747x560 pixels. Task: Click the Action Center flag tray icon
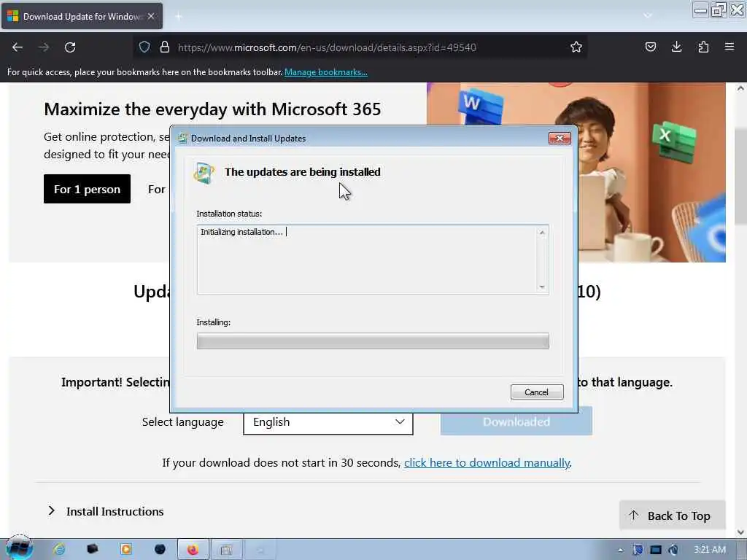pyautogui.click(x=638, y=550)
